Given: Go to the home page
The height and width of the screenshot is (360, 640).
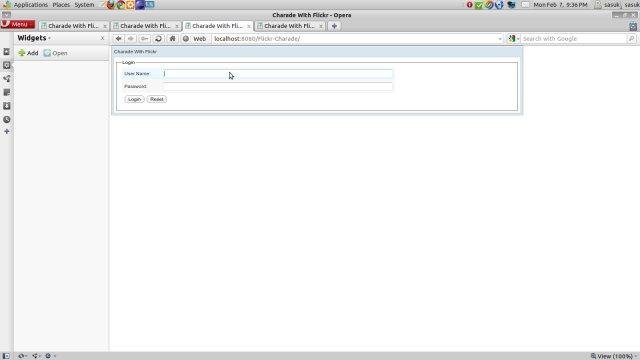Looking at the screenshot, I should click(172, 39).
